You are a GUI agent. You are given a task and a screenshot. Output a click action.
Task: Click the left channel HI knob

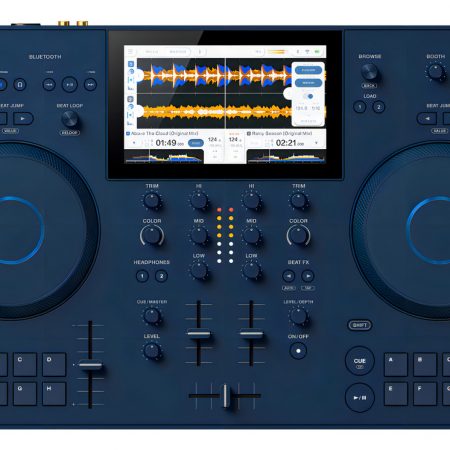199,201
